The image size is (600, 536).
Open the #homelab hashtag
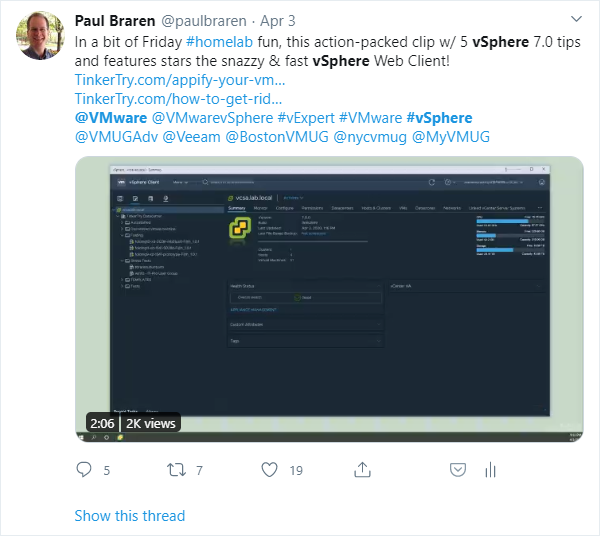point(219,42)
